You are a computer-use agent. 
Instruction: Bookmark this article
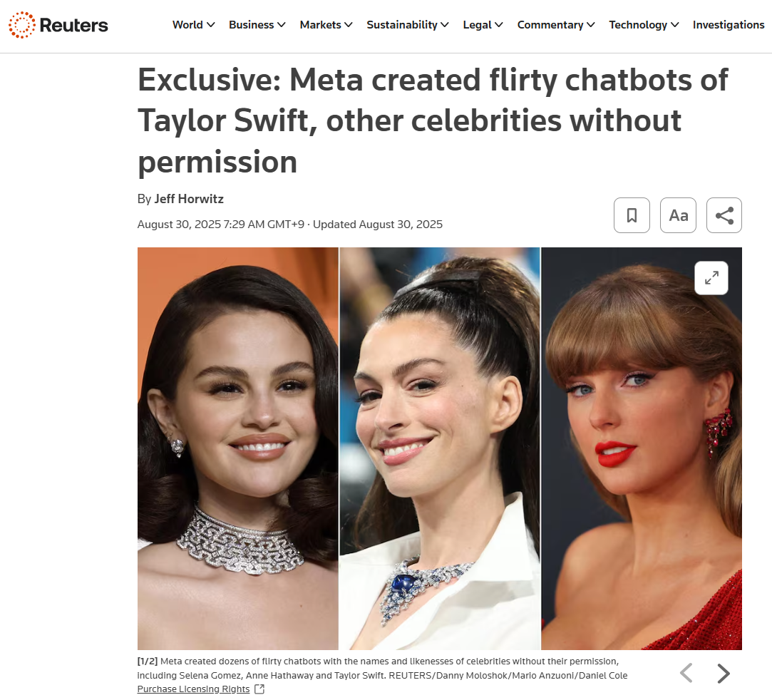632,215
